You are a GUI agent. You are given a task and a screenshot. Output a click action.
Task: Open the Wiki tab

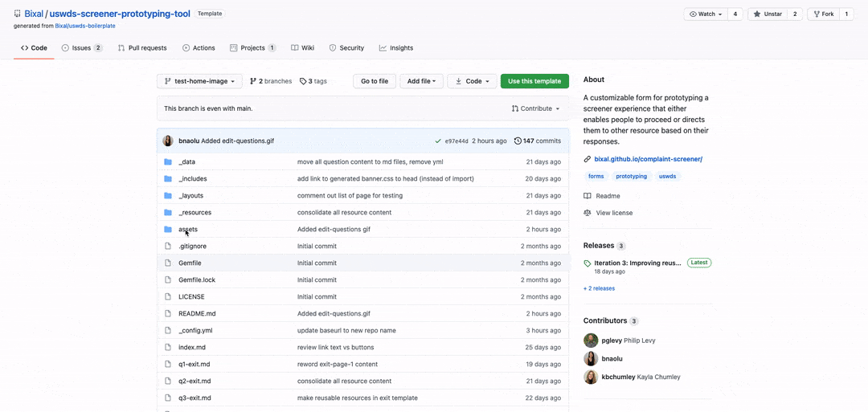click(303, 48)
